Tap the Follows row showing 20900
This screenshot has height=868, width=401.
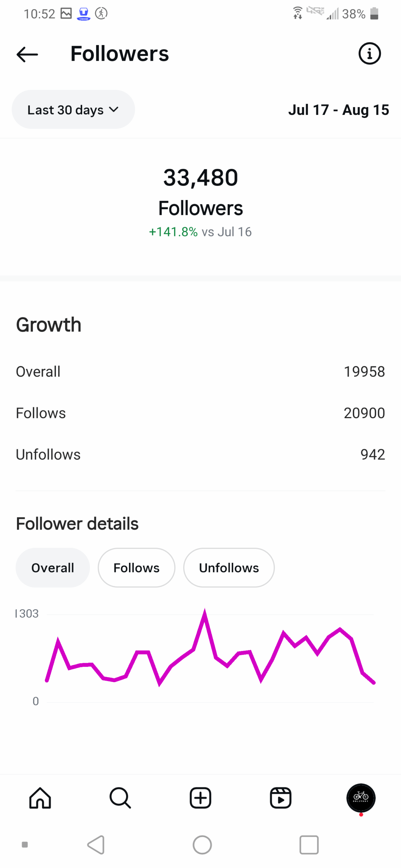tap(200, 413)
